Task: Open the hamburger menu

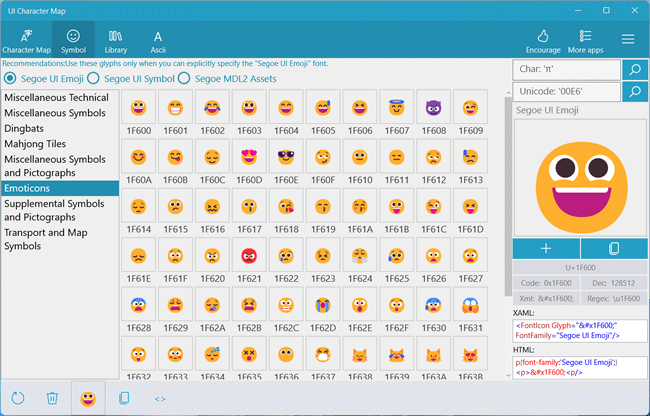Action: [x=628, y=39]
